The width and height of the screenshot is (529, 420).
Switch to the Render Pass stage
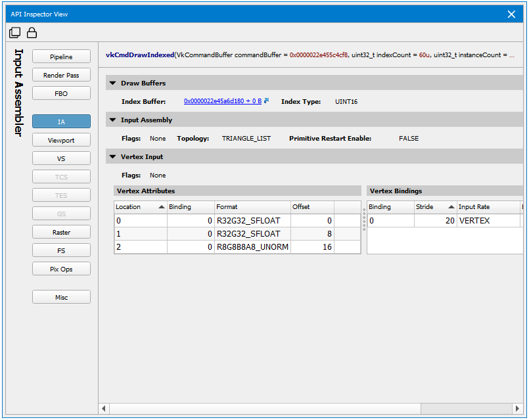[x=61, y=76]
